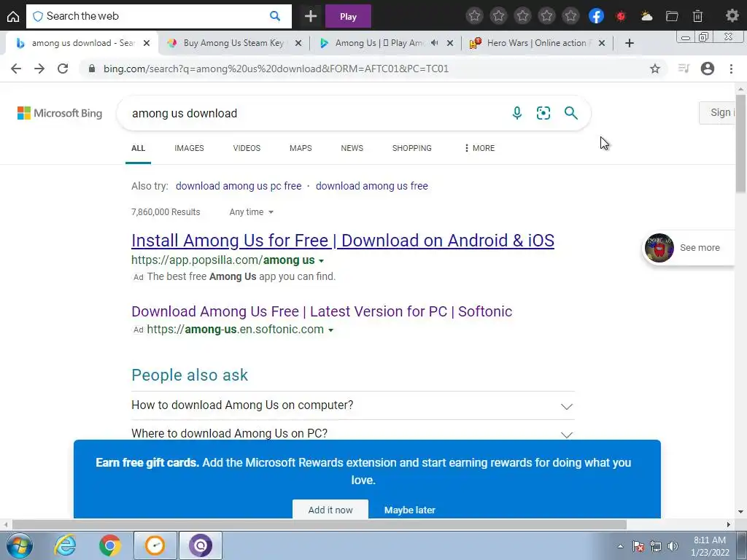Screen dimensions: 747x560
Task: Select the IMAGES search tab
Action: click(189, 148)
